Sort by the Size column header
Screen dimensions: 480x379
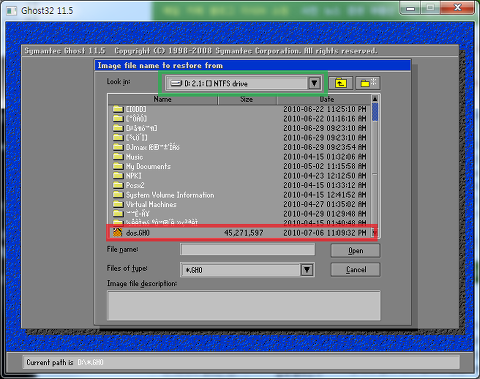tap(247, 99)
